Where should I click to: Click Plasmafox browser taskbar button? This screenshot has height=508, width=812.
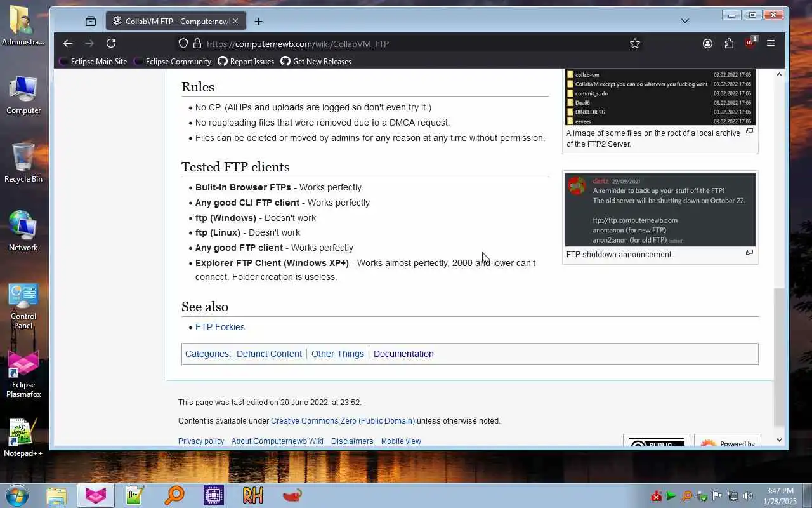click(x=96, y=495)
